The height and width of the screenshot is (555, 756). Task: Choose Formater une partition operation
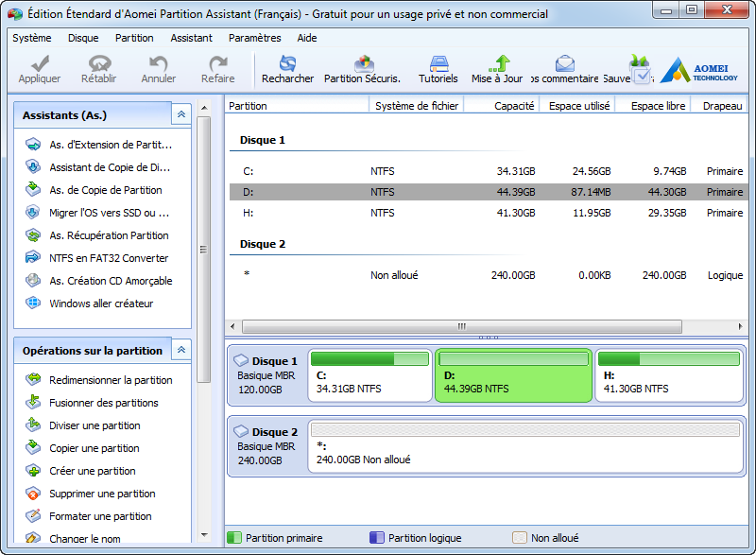(89, 516)
